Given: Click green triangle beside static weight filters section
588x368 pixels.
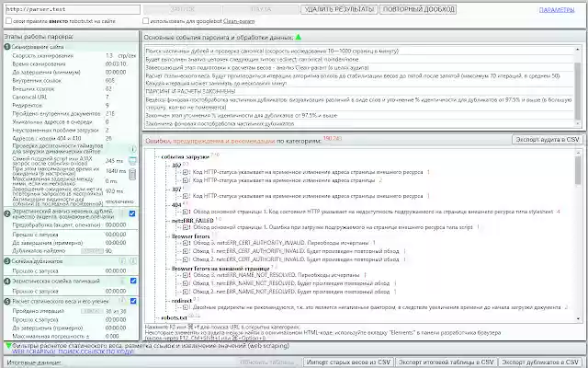Looking at the screenshot, I should coord(8,346).
